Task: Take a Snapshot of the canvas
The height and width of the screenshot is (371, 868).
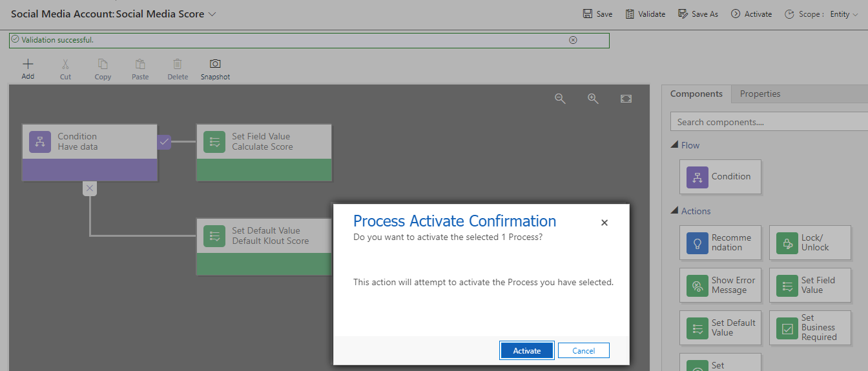Action: [x=215, y=70]
